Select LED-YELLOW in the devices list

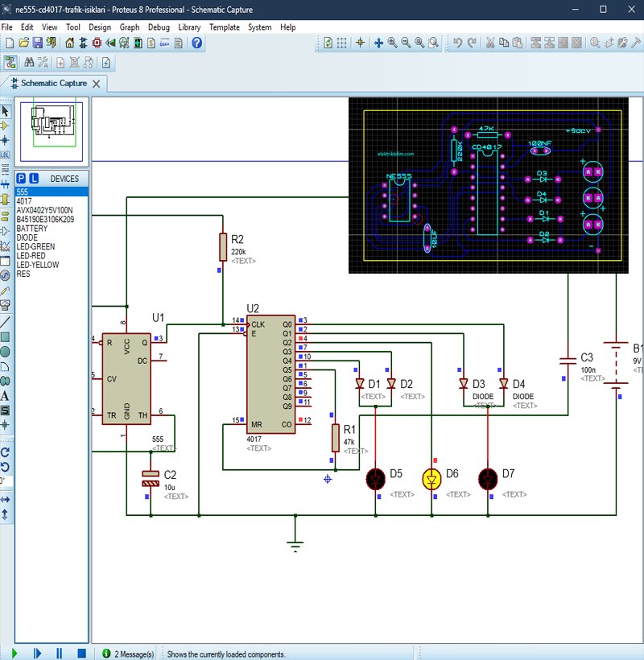point(38,265)
